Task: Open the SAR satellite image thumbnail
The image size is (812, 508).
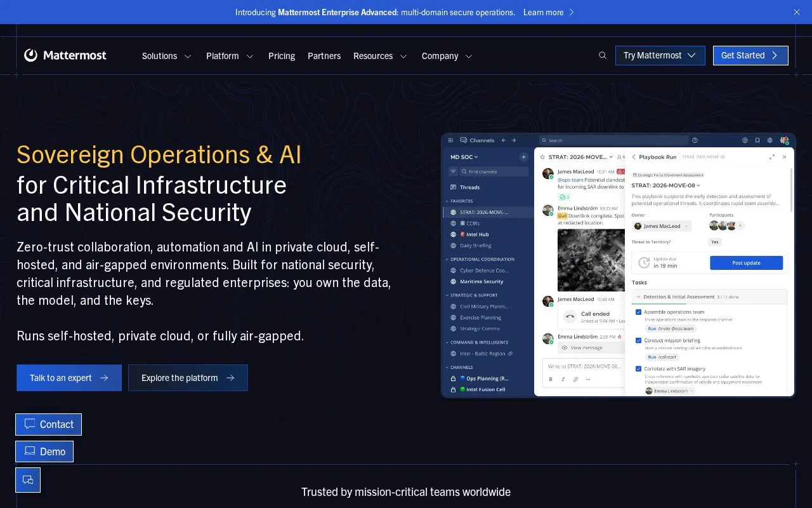Action: [590, 260]
